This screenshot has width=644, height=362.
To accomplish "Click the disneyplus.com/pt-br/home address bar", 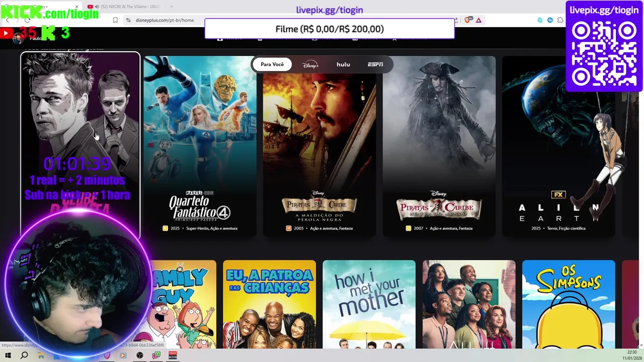I will [165, 20].
